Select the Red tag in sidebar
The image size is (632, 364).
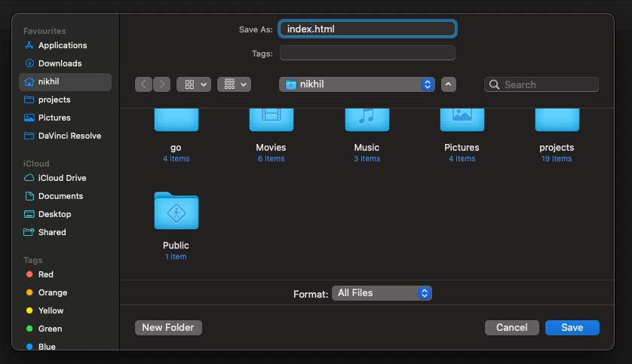[x=46, y=274]
